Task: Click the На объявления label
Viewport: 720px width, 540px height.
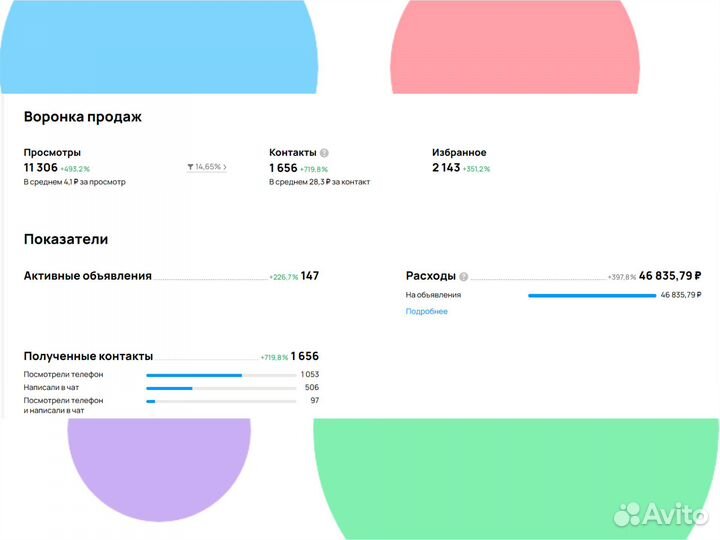Action: (433, 295)
